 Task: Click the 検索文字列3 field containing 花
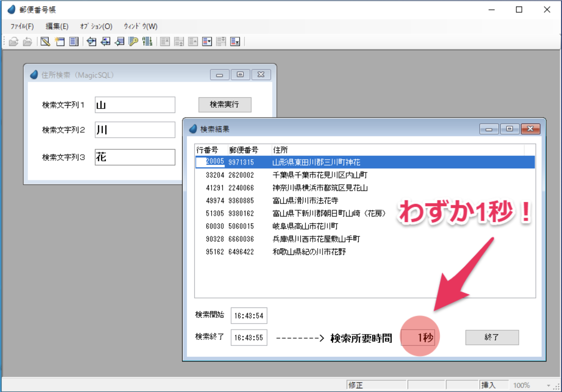[x=135, y=157]
